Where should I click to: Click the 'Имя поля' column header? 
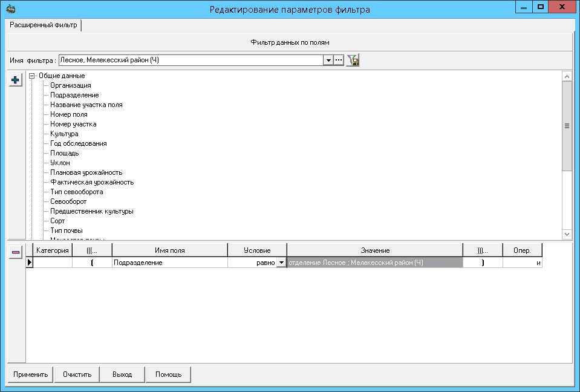(169, 250)
